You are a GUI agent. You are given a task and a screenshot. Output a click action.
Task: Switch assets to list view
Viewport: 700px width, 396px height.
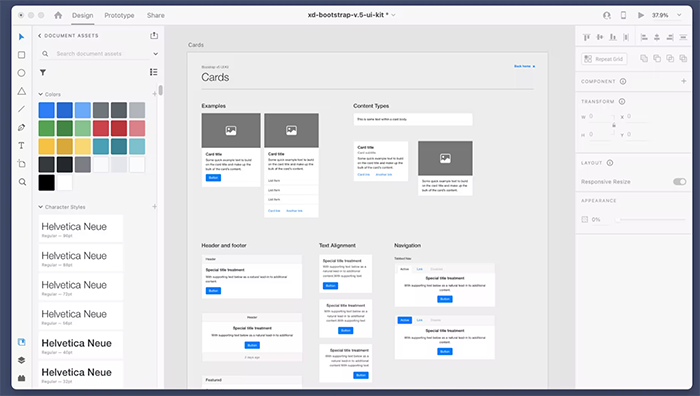click(x=154, y=72)
